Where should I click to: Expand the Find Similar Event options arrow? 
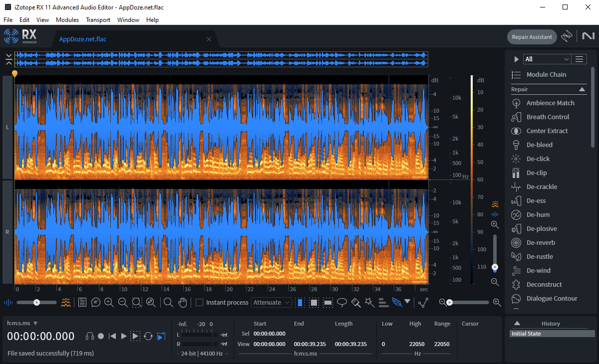tap(407, 302)
